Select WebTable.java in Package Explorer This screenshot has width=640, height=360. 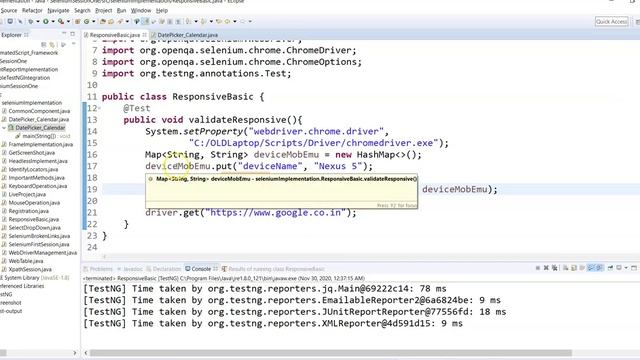pyautogui.click(x=26, y=261)
